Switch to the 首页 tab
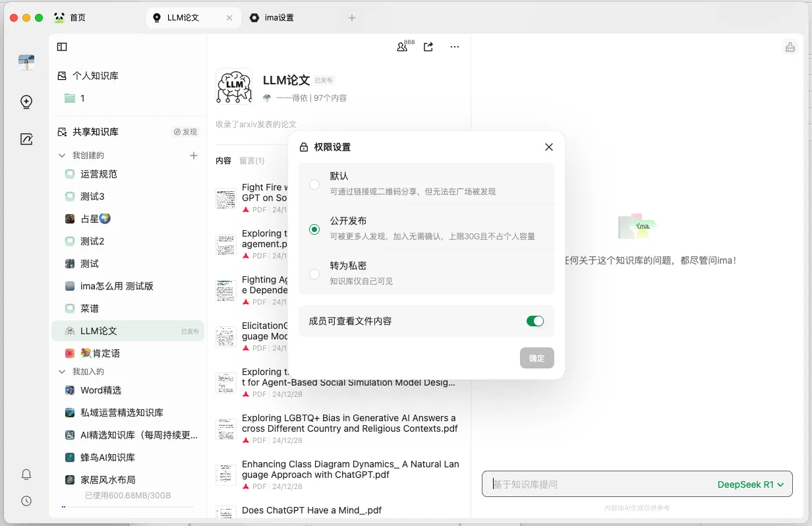Screen dimensions: 812x526 [x=77, y=18]
